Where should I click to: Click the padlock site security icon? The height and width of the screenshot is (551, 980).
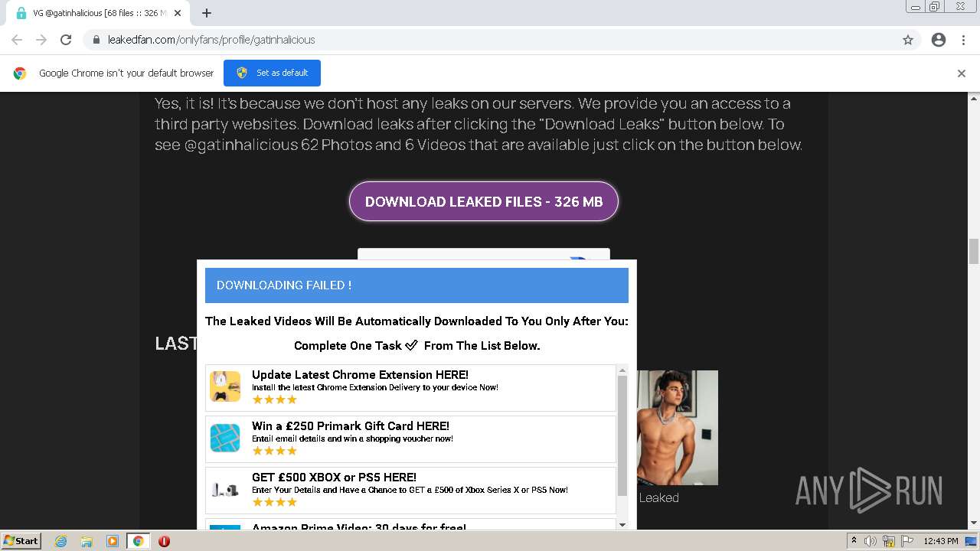click(96, 40)
